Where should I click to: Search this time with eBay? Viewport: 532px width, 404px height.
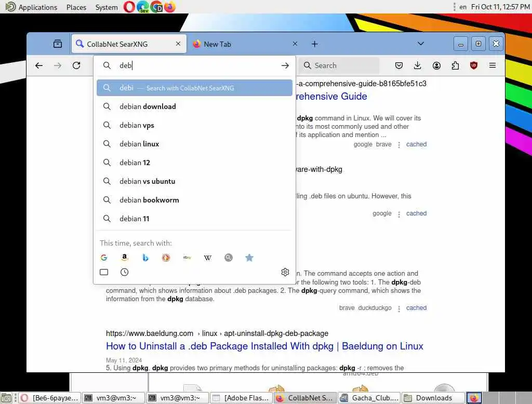(x=187, y=258)
